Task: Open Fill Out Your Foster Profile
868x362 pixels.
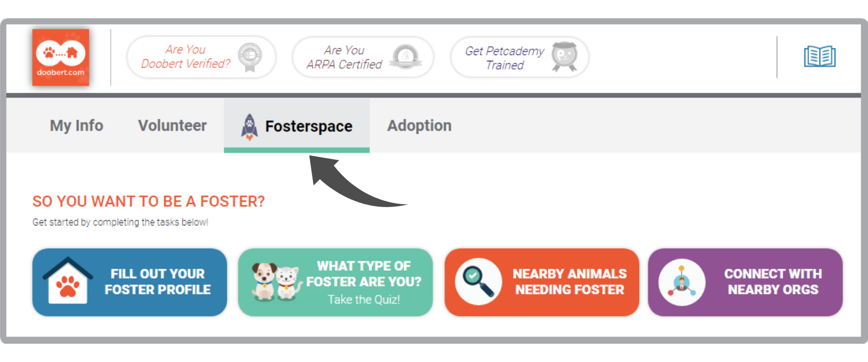Action: pos(130,282)
